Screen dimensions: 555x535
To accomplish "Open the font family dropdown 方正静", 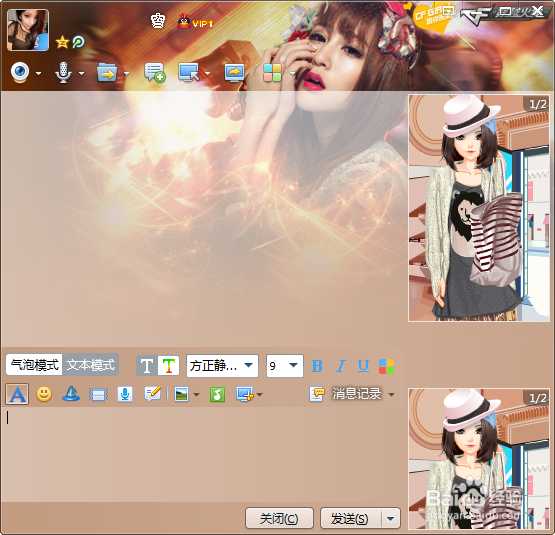I will [x=222, y=365].
